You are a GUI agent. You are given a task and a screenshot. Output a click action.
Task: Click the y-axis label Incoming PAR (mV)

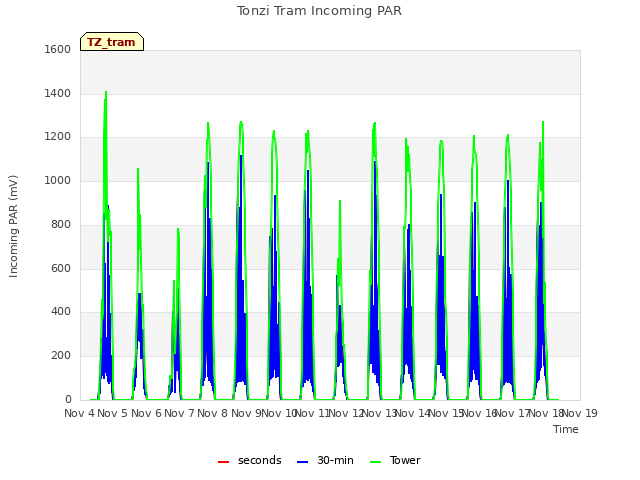click(13, 226)
